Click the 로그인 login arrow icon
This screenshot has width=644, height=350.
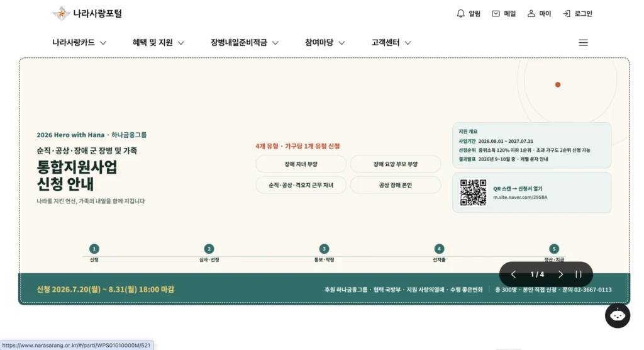567,14
